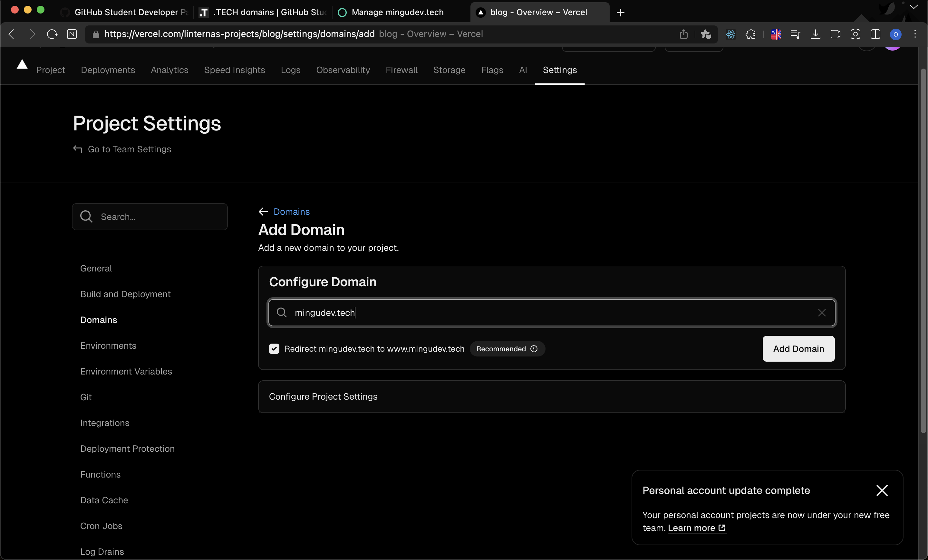Open the Flags nav tab
The image size is (928, 560).
pyautogui.click(x=492, y=70)
